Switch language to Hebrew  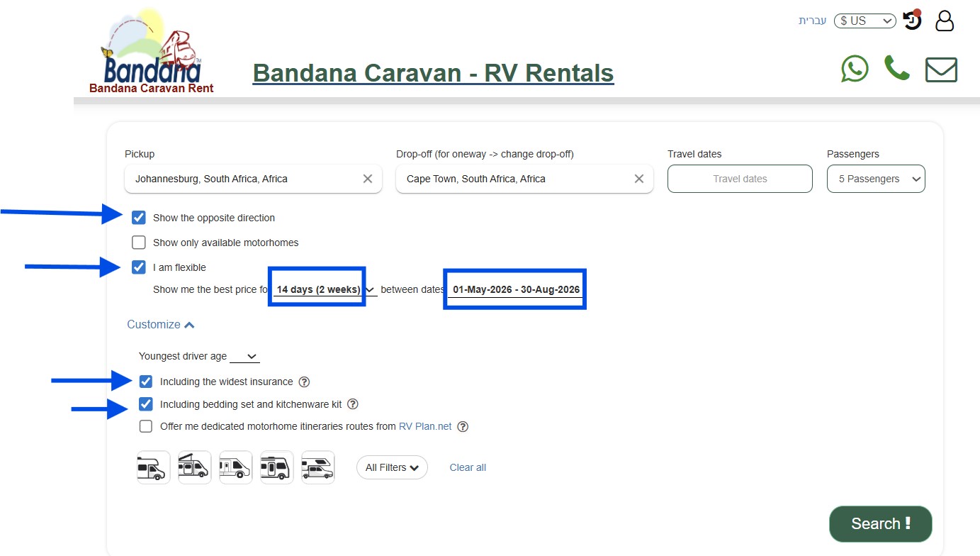[x=812, y=21]
